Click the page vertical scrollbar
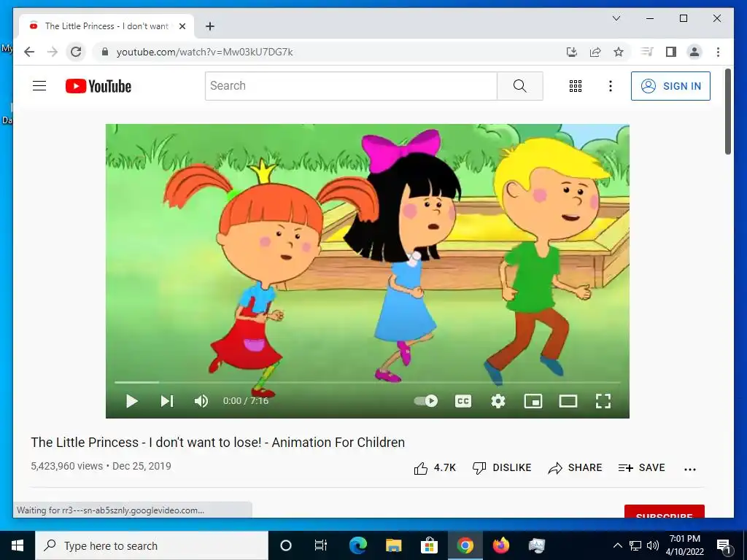This screenshot has width=747, height=560. point(728,112)
